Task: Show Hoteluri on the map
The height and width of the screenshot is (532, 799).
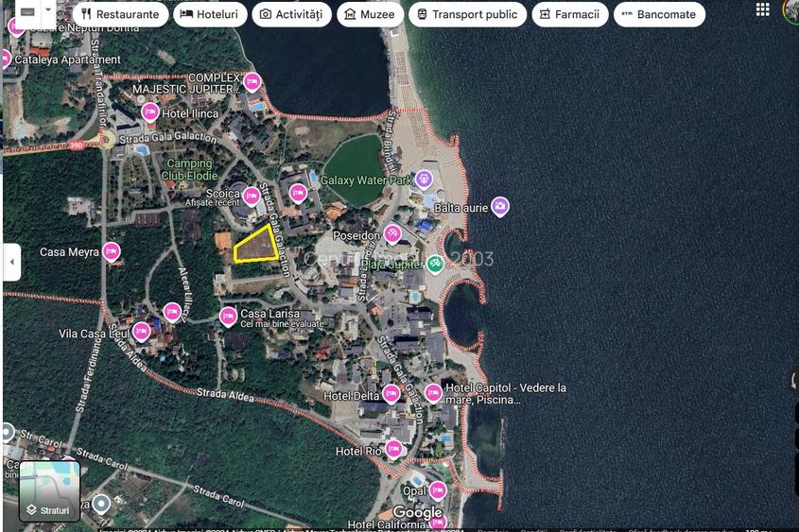Action: [210, 14]
